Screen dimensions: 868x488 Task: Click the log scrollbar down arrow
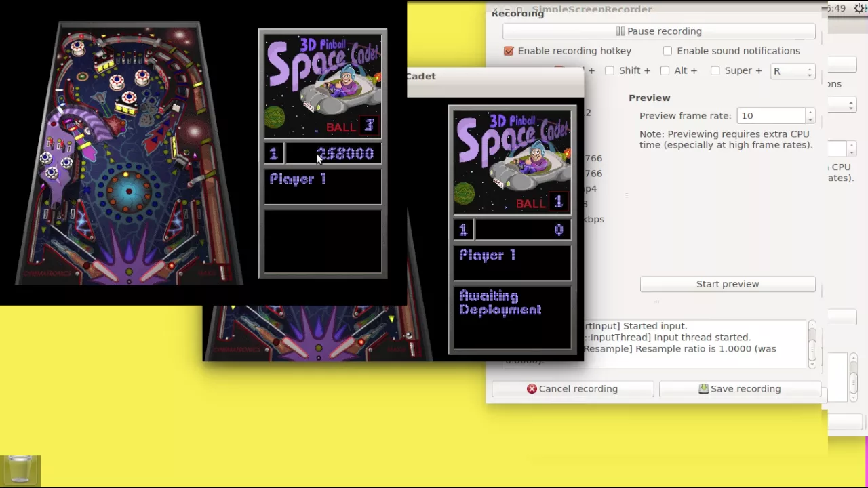click(x=812, y=364)
